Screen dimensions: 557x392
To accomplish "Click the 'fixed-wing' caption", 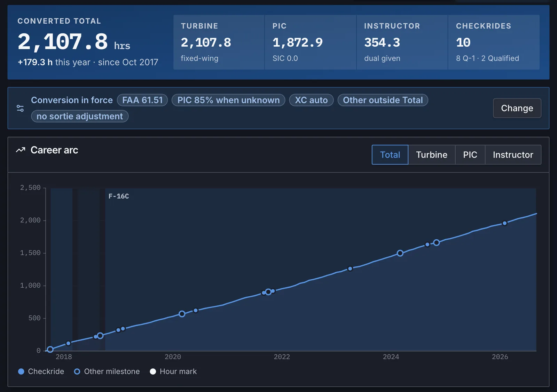I will [x=199, y=58].
